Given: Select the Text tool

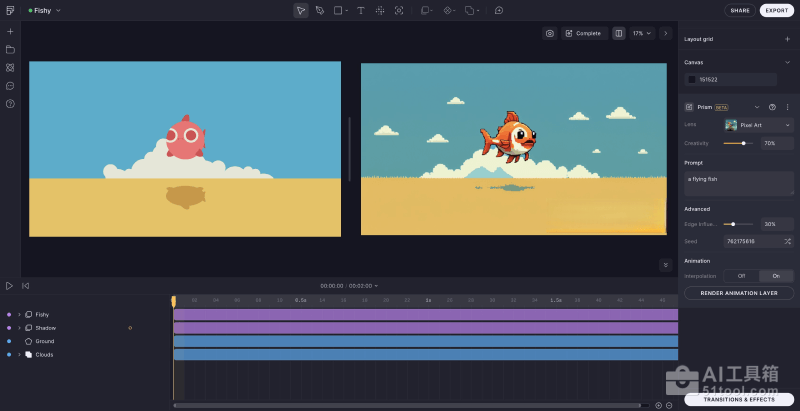Looking at the screenshot, I should (x=360, y=10).
